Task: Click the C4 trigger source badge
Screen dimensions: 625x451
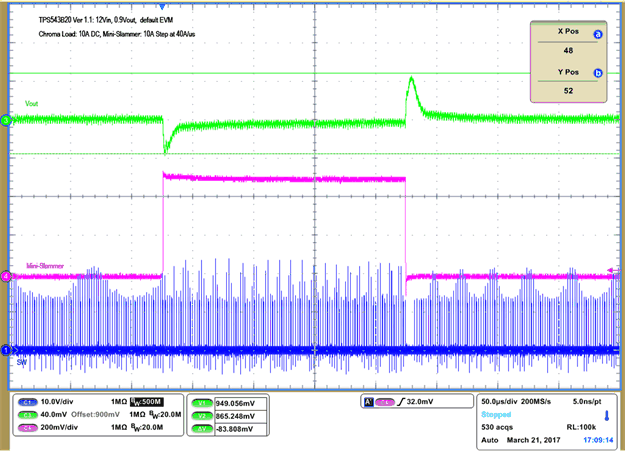Action: (x=384, y=402)
